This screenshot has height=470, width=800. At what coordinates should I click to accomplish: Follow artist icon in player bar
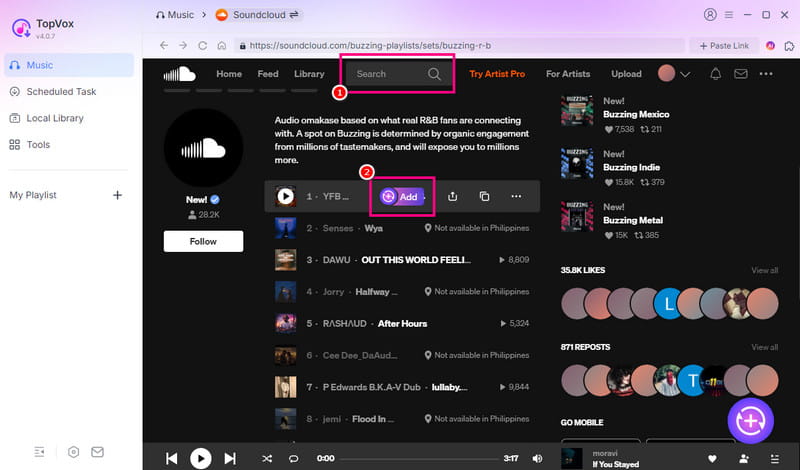pos(744,458)
